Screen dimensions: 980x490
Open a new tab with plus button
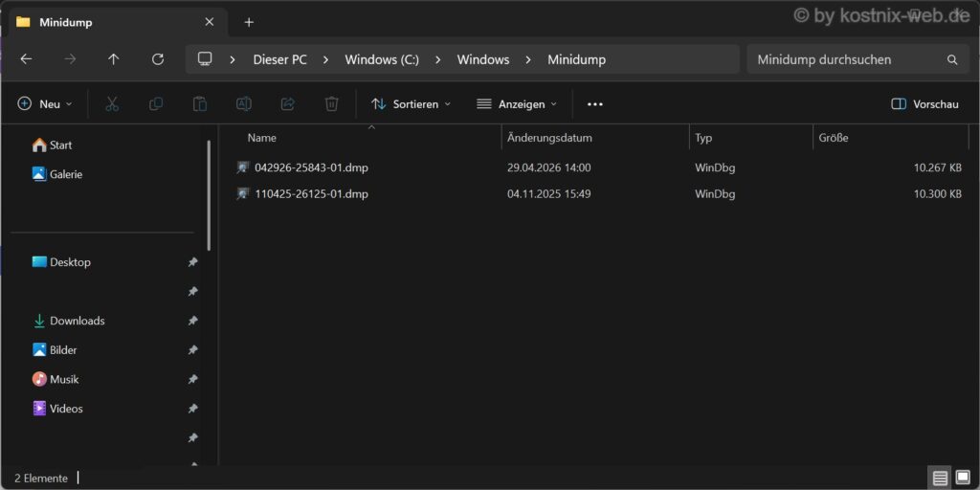249,23
